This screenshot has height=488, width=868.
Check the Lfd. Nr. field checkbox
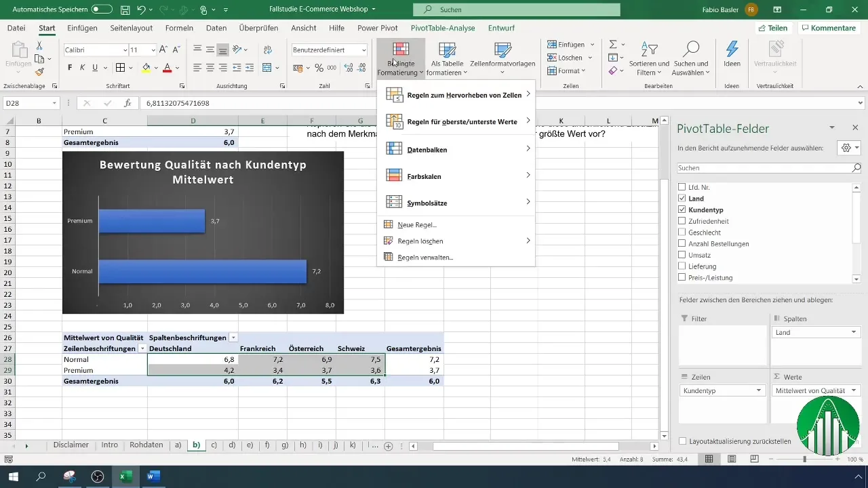[682, 187]
